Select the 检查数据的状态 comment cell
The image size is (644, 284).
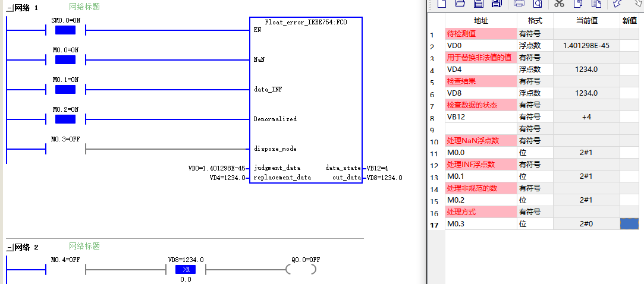pyautogui.click(x=481, y=105)
